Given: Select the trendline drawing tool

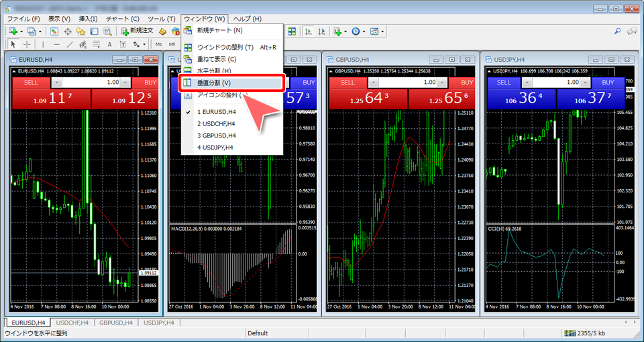Looking at the screenshot, I should 70,44.
